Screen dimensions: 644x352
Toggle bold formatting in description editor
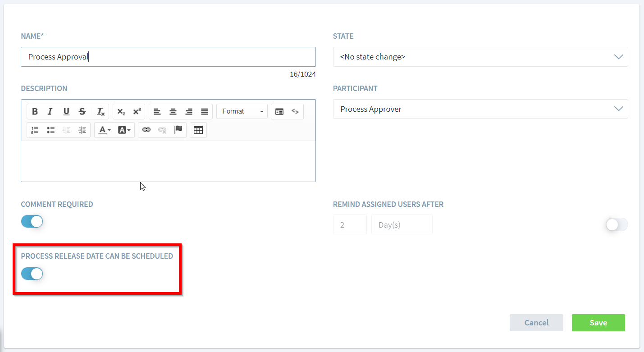(x=35, y=112)
